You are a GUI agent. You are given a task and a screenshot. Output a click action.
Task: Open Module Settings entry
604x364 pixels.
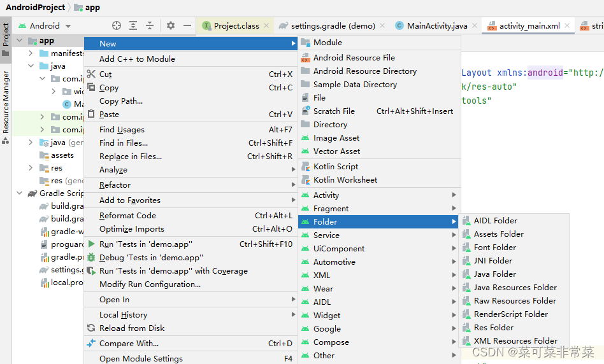click(x=191, y=359)
